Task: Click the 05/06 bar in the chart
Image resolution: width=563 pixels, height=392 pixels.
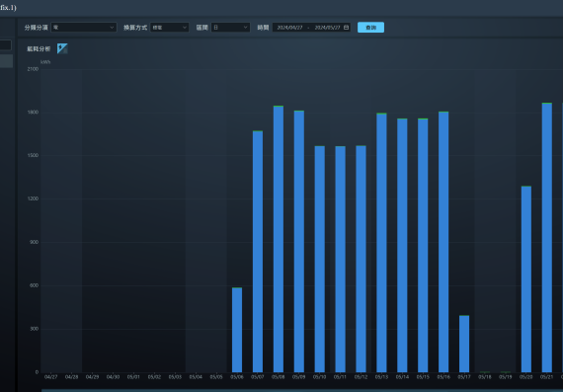Action: coord(237,330)
